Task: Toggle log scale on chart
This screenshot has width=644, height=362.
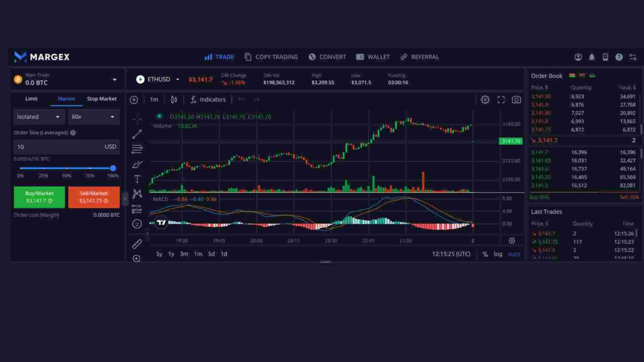Action: (x=498, y=254)
